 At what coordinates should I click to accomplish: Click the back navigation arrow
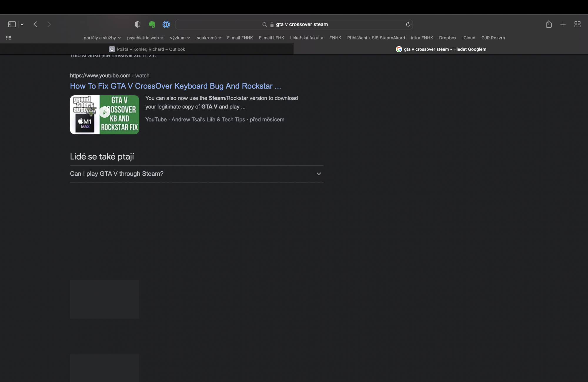click(x=35, y=24)
